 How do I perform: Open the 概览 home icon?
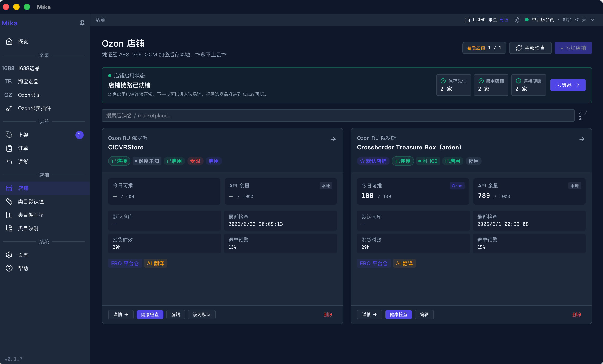(x=9, y=42)
